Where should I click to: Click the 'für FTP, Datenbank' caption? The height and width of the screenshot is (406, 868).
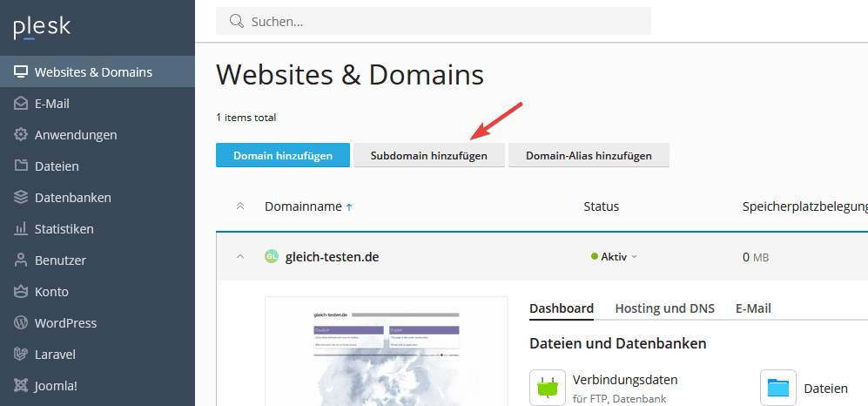620,399
